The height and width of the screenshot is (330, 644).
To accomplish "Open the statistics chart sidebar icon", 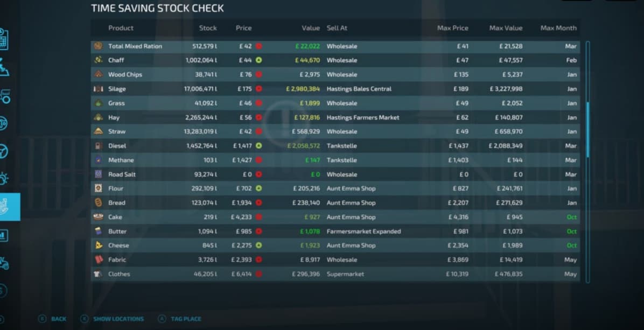I will coord(3,235).
